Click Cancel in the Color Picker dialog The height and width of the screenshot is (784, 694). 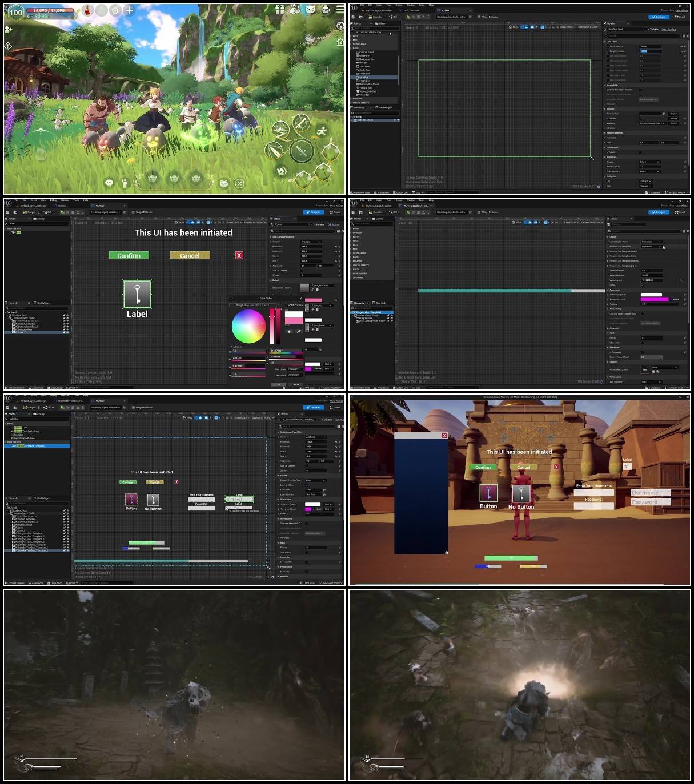tap(295, 384)
